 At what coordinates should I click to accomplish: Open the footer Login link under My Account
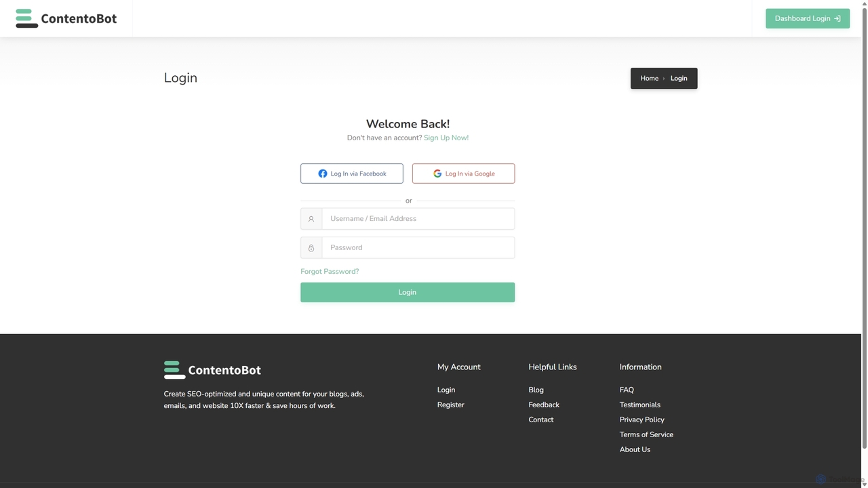click(446, 390)
